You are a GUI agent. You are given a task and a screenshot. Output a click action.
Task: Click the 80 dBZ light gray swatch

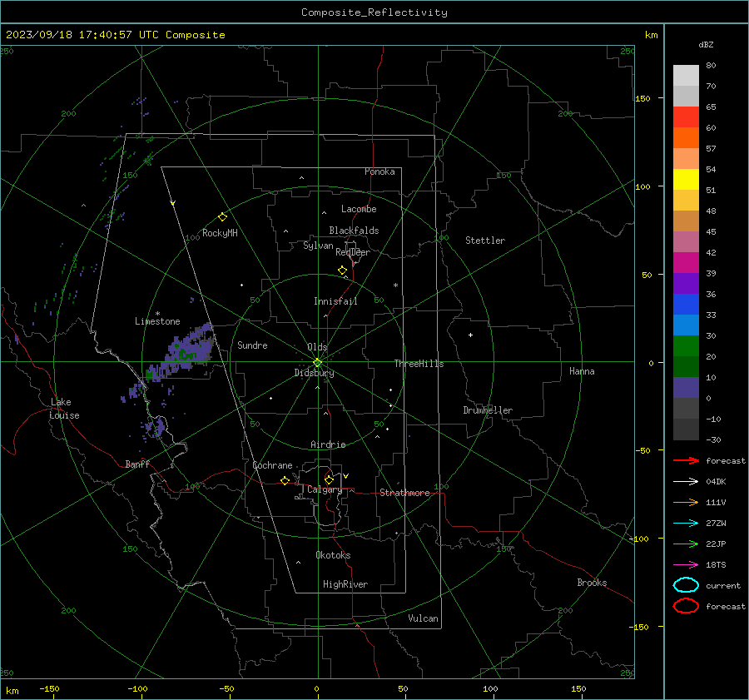click(686, 75)
